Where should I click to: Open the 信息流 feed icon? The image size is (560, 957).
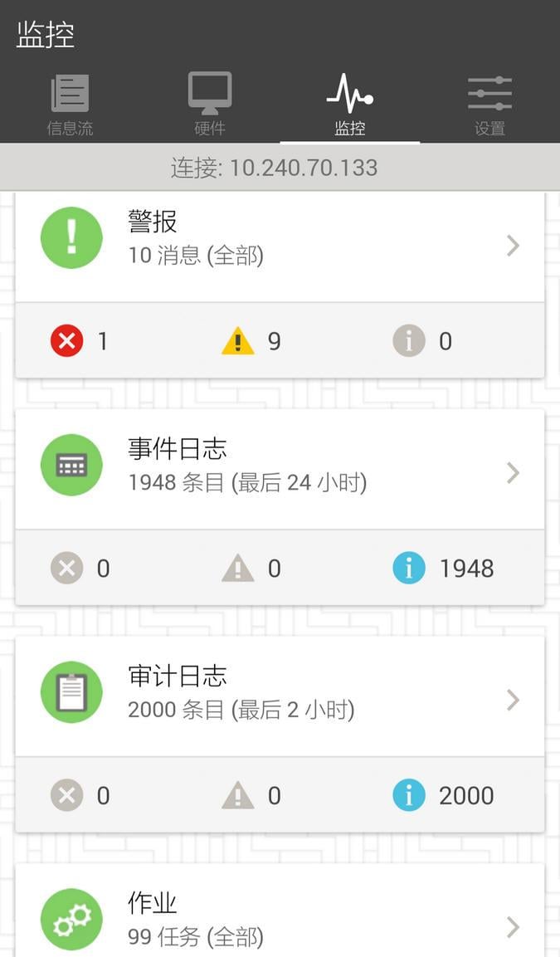pos(70,91)
